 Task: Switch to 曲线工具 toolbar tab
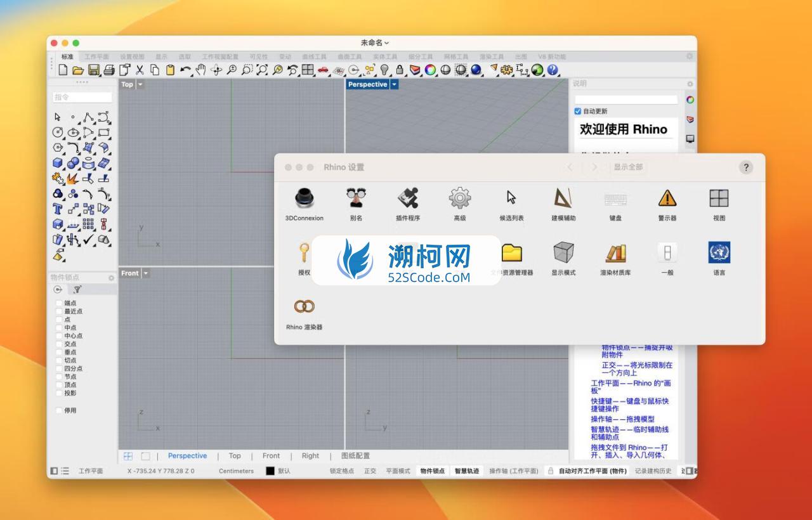314,57
